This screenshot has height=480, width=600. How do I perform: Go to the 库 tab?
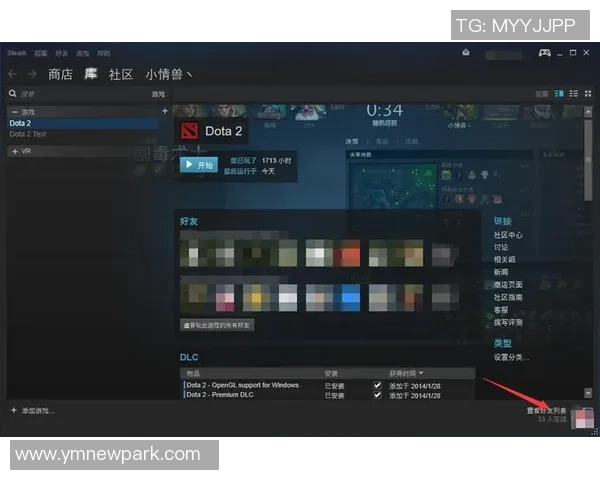pyautogui.click(x=91, y=73)
